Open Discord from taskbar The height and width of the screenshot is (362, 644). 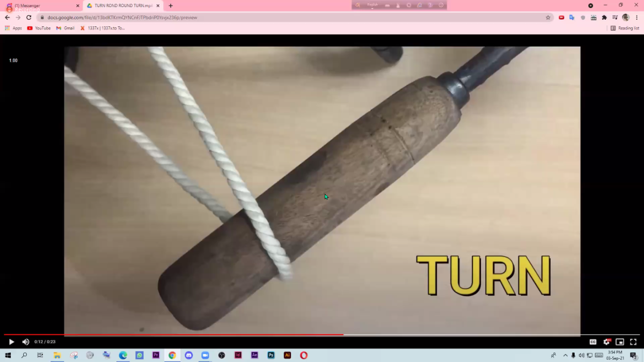(x=188, y=355)
